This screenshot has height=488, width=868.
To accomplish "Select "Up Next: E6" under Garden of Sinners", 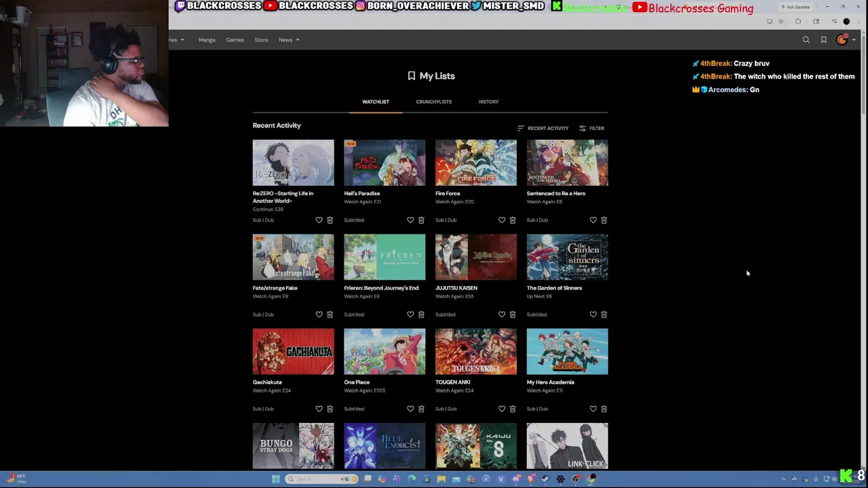I will (x=540, y=296).
